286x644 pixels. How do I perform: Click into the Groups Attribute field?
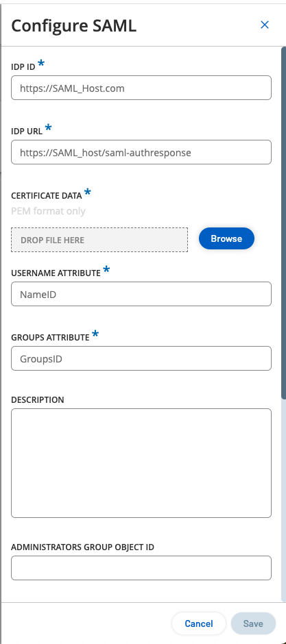(x=141, y=358)
